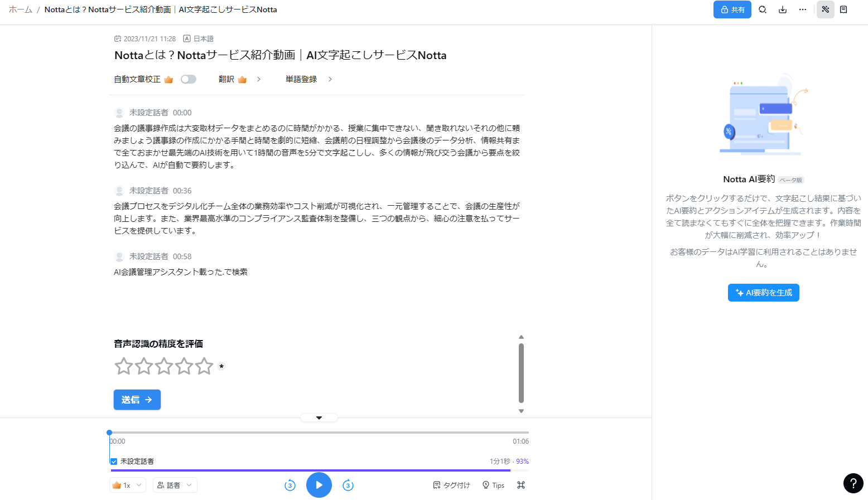
Task: Click speaker avatar at 00:58 segment
Action: 119,256
